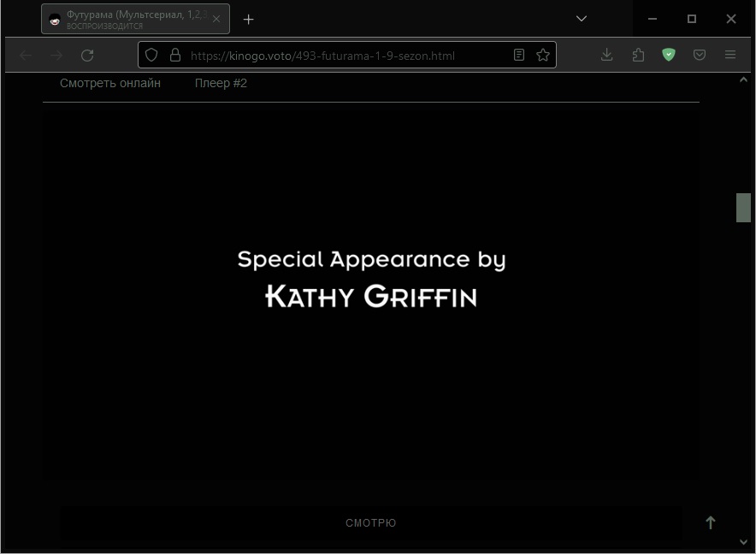756x554 pixels.
Task: Switch to the Смотреть онлайн tab
Action: (110, 84)
